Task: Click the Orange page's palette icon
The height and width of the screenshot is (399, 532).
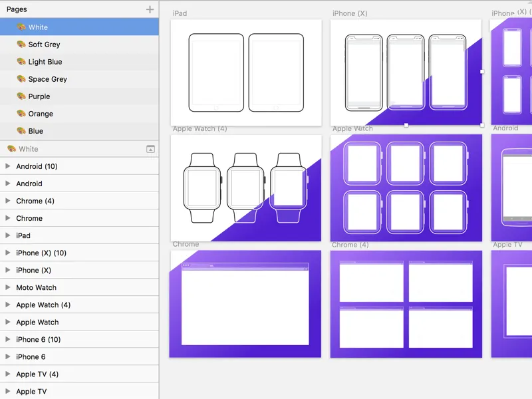Action: pyautogui.click(x=21, y=114)
